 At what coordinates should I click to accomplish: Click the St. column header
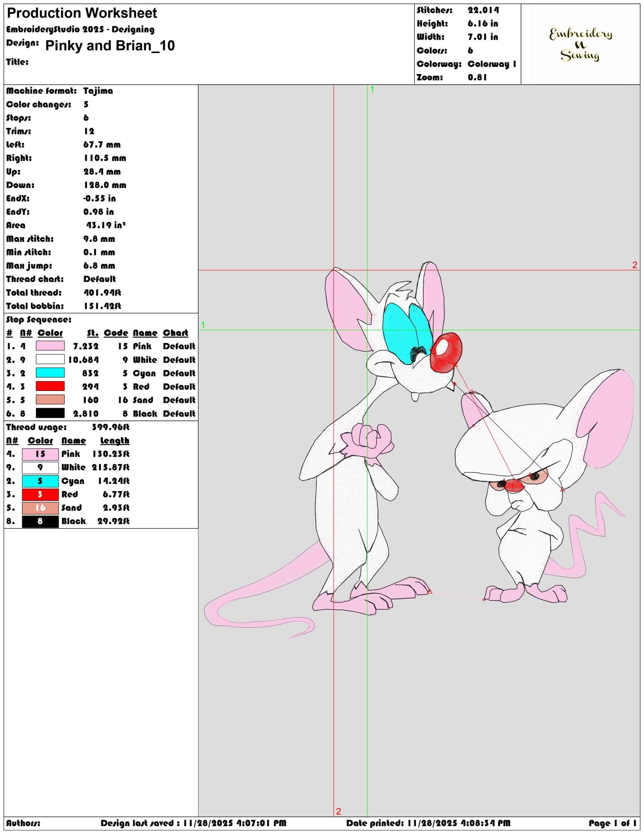[93, 333]
